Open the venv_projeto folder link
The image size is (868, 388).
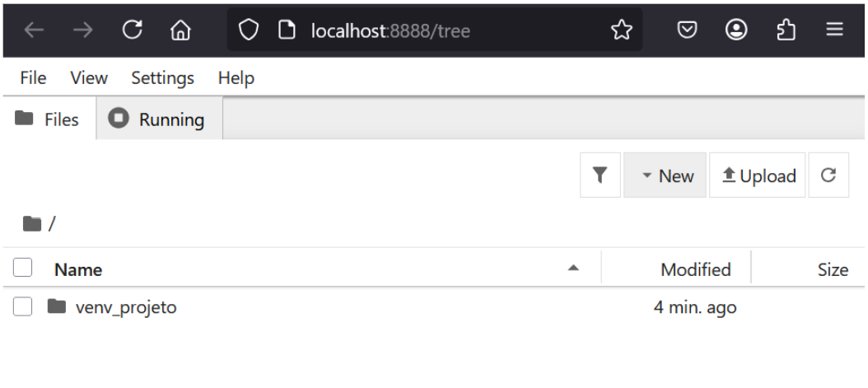[126, 306]
